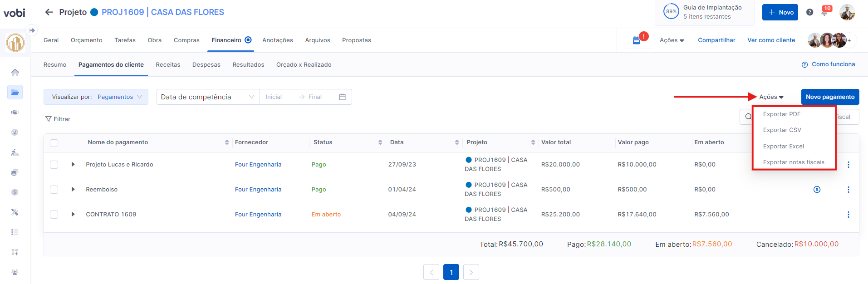Open the Despesas sub-tab

(x=206, y=65)
